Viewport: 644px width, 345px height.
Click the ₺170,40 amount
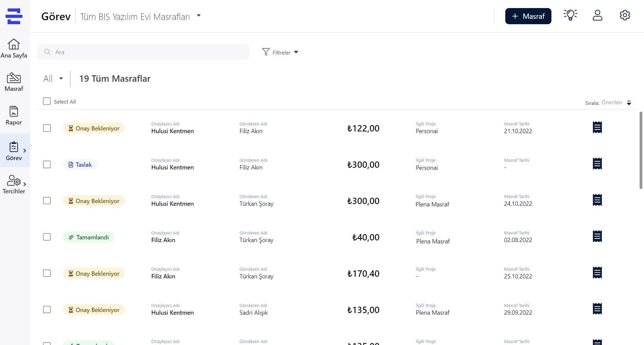[x=363, y=274]
